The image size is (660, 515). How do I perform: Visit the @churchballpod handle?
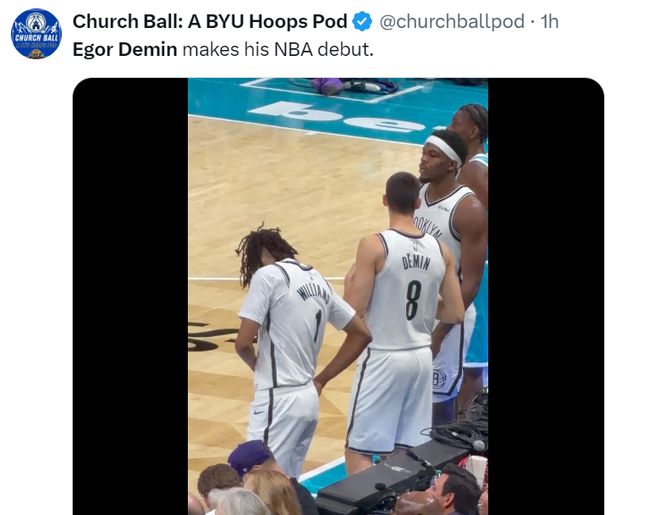point(452,21)
